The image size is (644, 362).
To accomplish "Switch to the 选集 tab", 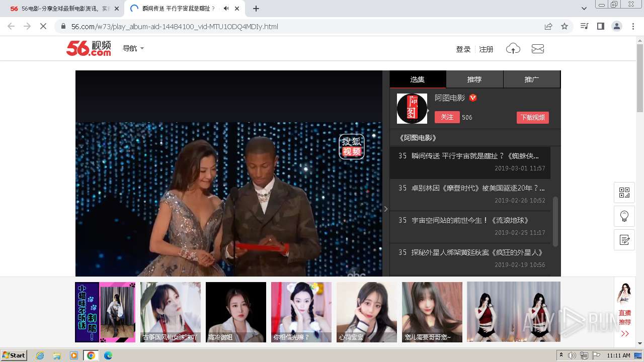I will pyautogui.click(x=418, y=79).
